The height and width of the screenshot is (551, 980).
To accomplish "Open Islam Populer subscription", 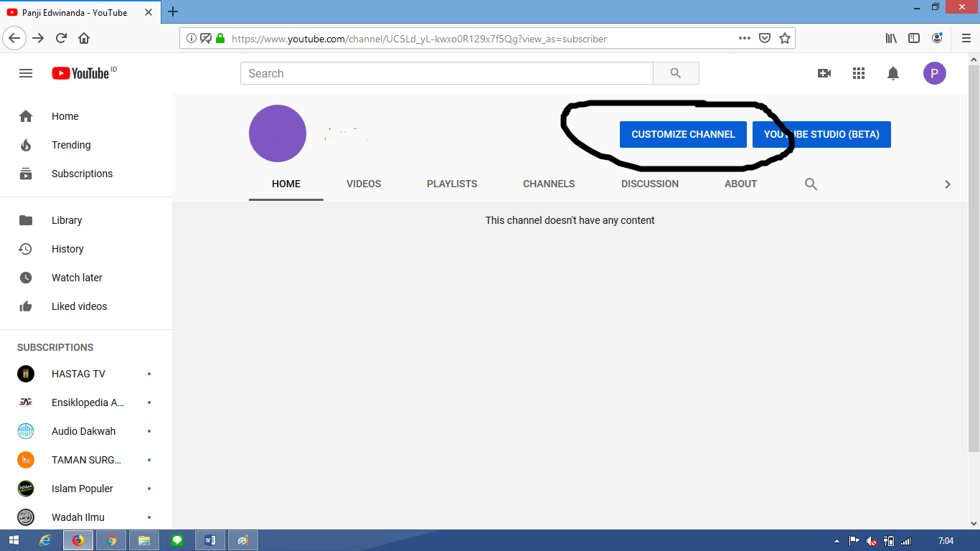I will coord(86,489).
